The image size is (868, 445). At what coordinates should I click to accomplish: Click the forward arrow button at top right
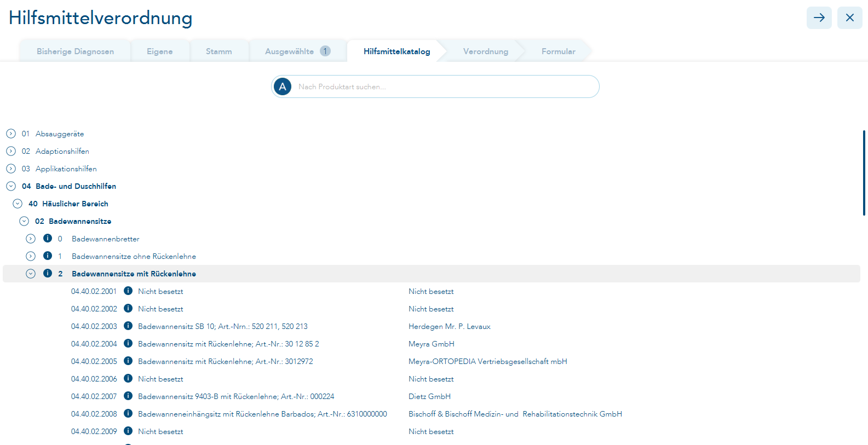click(x=819, y=18)
